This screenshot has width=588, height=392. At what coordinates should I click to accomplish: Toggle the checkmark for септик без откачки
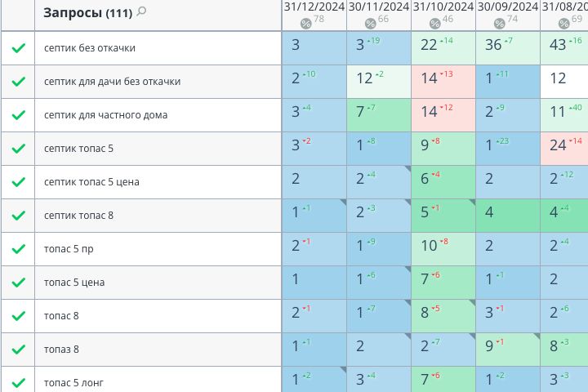18,48
